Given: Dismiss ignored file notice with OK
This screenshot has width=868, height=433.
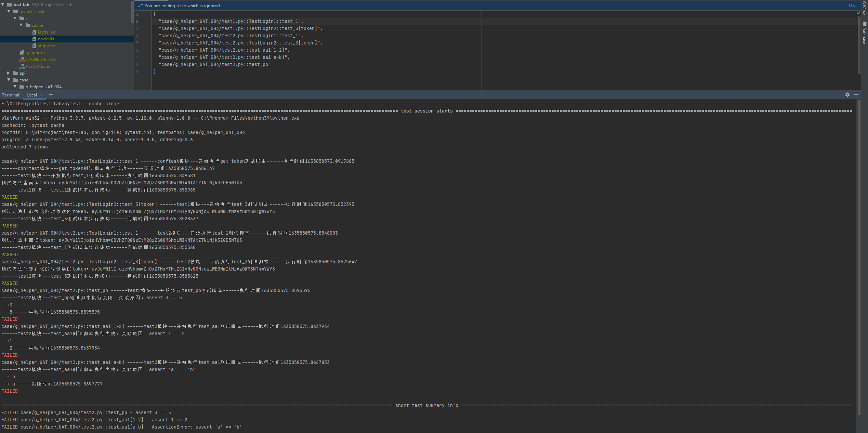Looking at the screenshot, I should [852, 5].
